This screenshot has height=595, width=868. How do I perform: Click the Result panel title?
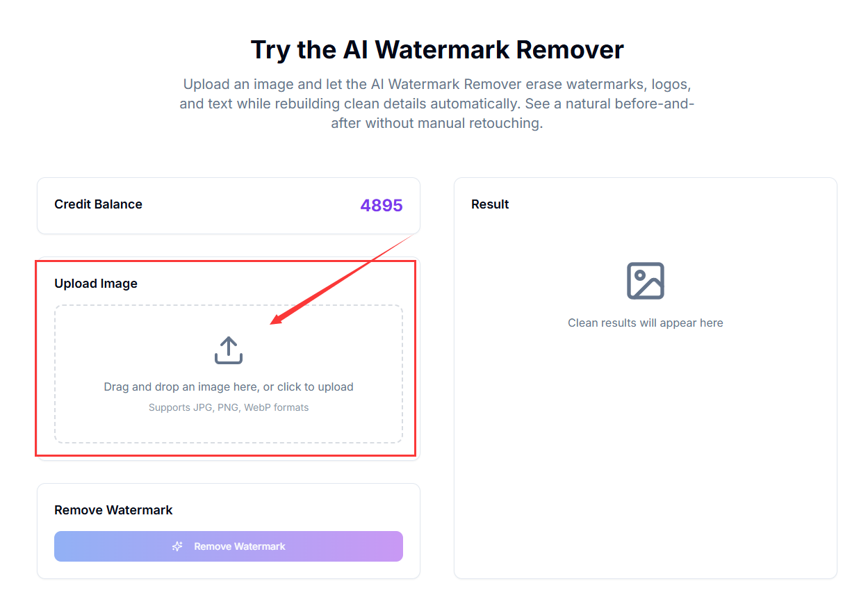490,204
